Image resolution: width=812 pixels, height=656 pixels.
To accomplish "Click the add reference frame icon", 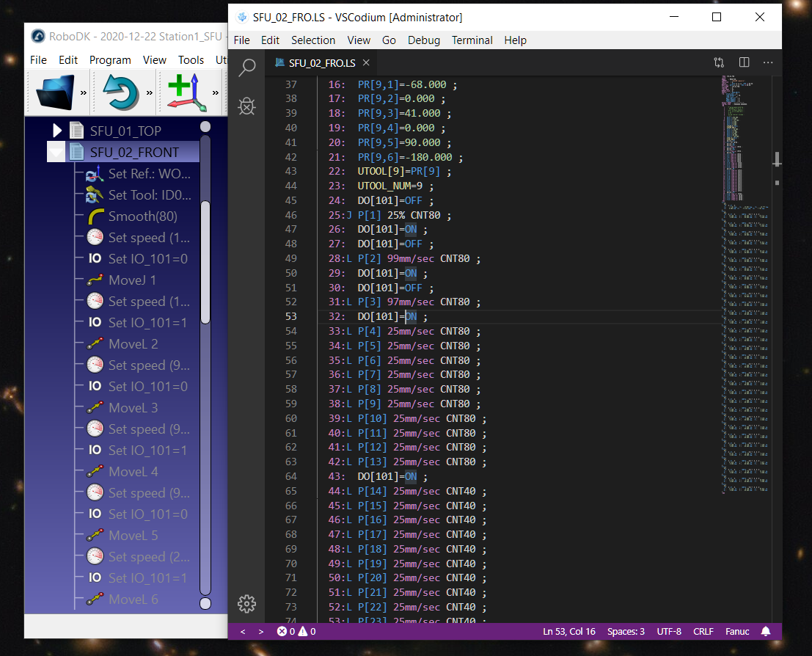I will [183, 92].
